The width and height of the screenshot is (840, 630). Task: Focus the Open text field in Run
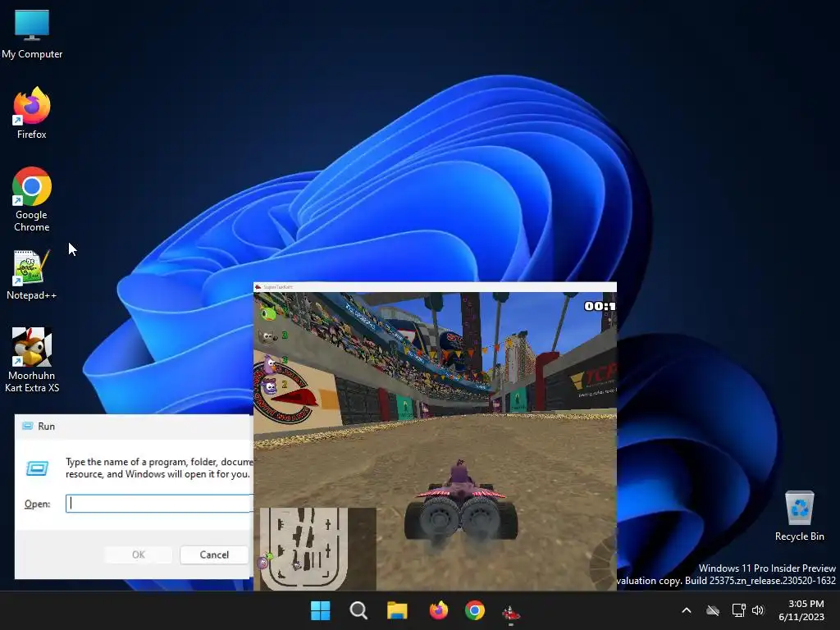pos(159,503)
